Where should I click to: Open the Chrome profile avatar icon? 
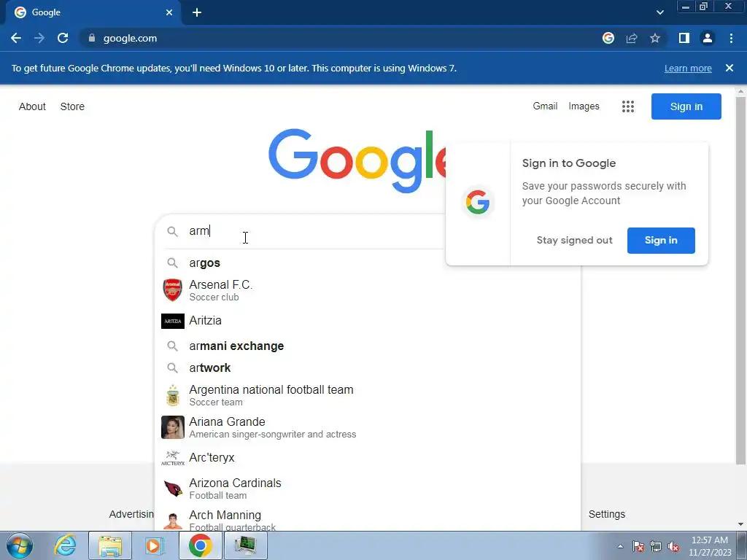708,38
